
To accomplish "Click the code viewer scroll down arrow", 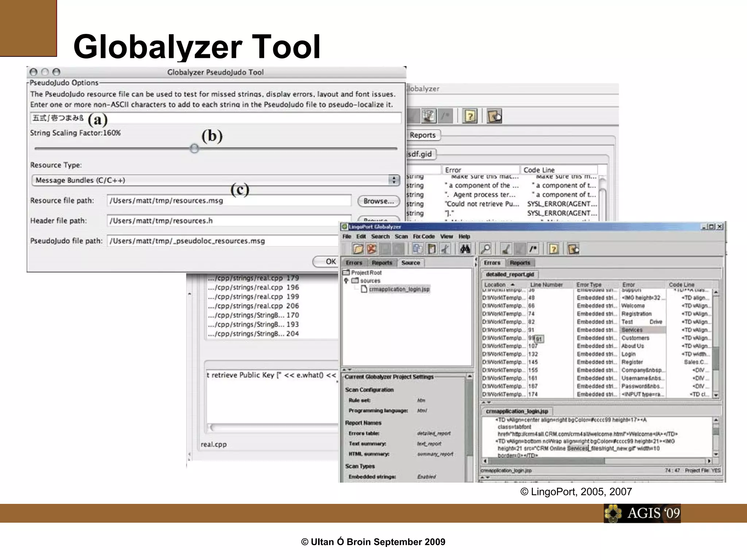I will [x=716, y=454].
